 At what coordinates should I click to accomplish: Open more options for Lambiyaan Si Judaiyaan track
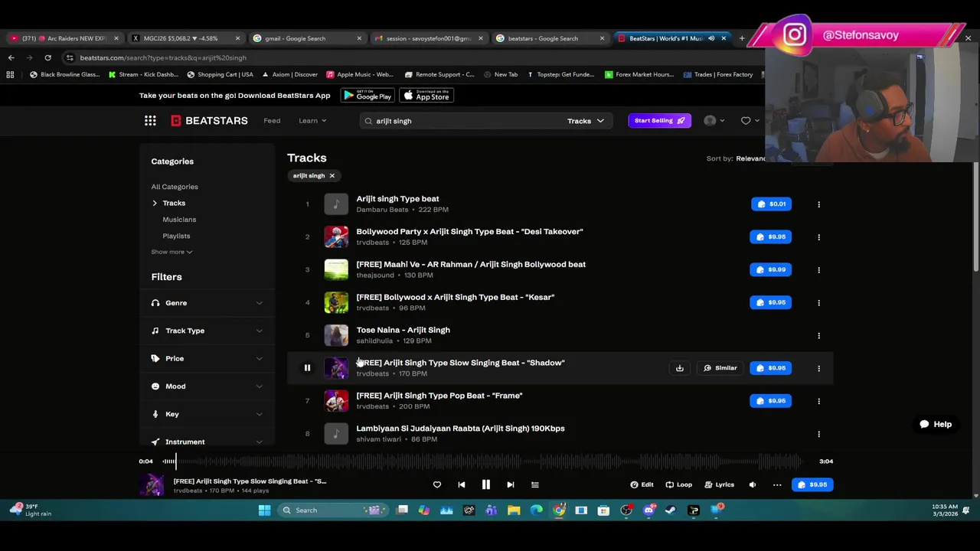click(818, 434)
